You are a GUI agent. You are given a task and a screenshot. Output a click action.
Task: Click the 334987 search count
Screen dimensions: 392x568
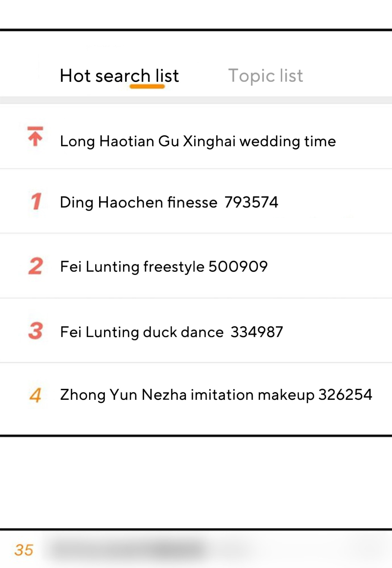pos(257,332)
